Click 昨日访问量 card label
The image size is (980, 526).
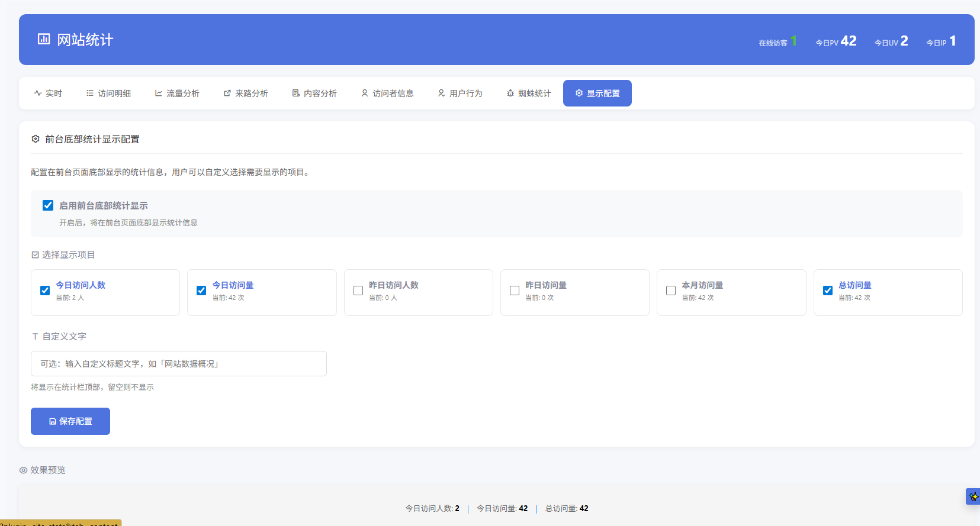click(x=546, y=285)
